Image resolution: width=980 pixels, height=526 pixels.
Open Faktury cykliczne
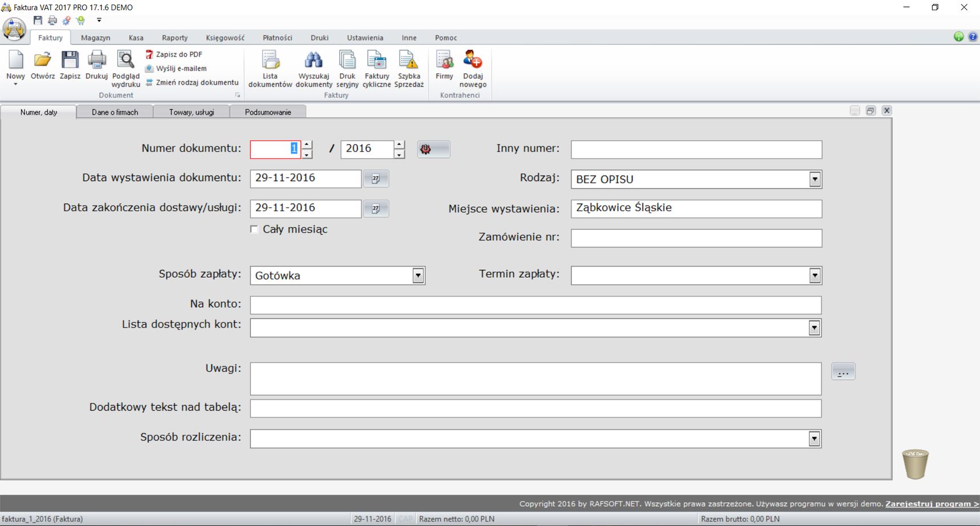[x=377, y=68]
